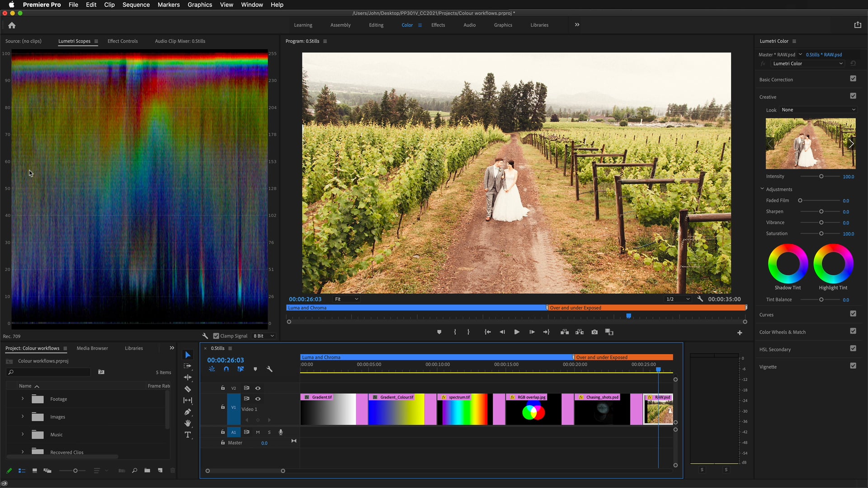Toggle HSL Secondary checkbox
868x488 pixels.
(x=853, y=348)
